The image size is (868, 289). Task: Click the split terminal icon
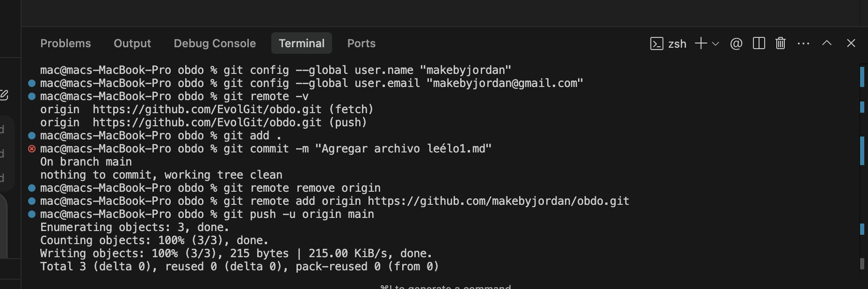(x=759, y=43)
